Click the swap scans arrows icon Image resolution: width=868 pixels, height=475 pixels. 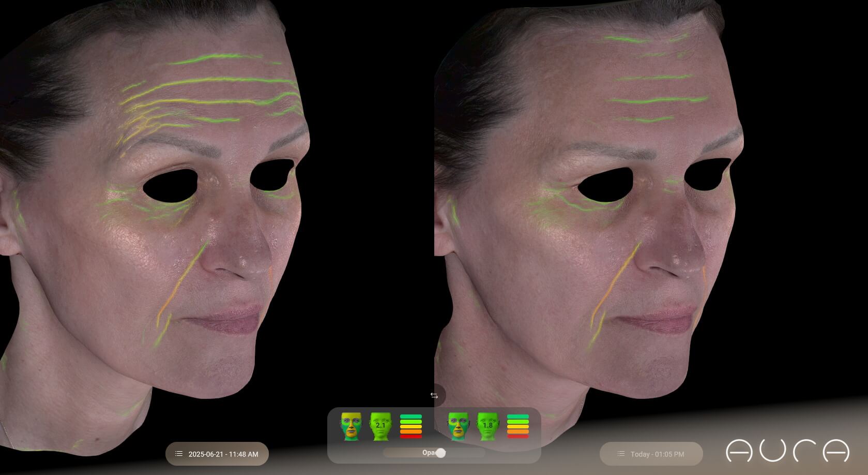[x=434, y=396]
